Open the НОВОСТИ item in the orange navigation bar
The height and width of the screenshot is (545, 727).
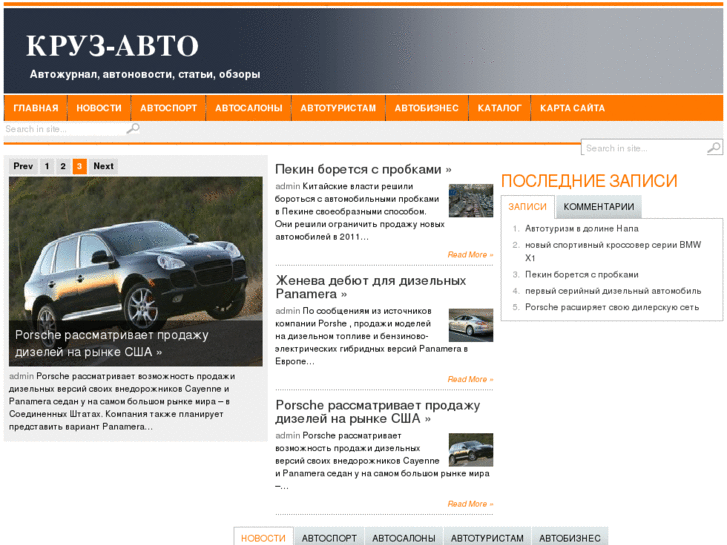99,108
